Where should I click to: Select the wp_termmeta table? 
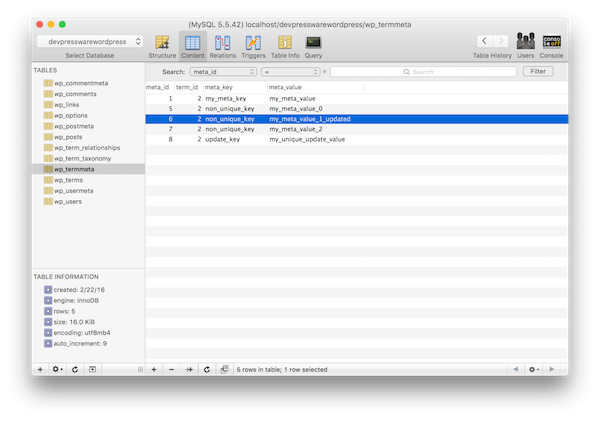click(x=88, y=169)
